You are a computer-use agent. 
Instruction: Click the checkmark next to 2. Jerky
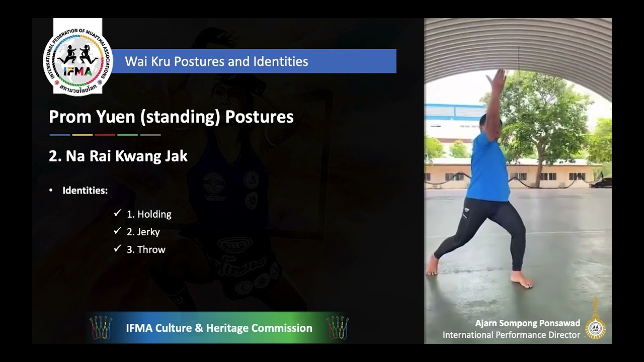(118, 231)
